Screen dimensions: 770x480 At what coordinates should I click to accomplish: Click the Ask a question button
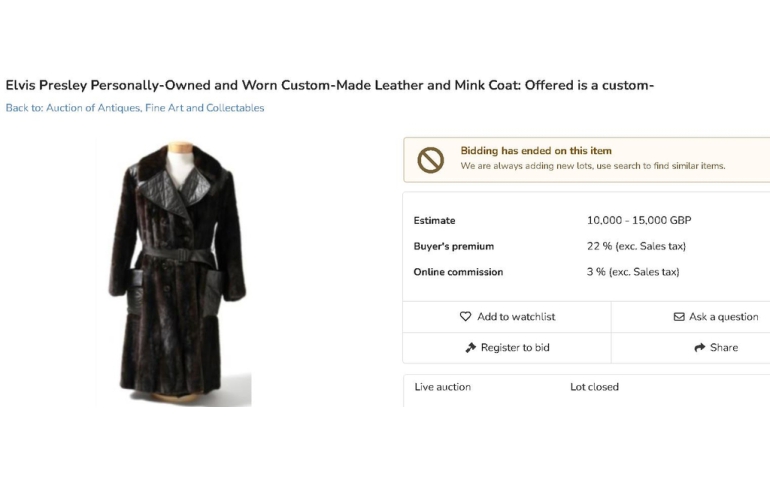[x=690, y=317]
